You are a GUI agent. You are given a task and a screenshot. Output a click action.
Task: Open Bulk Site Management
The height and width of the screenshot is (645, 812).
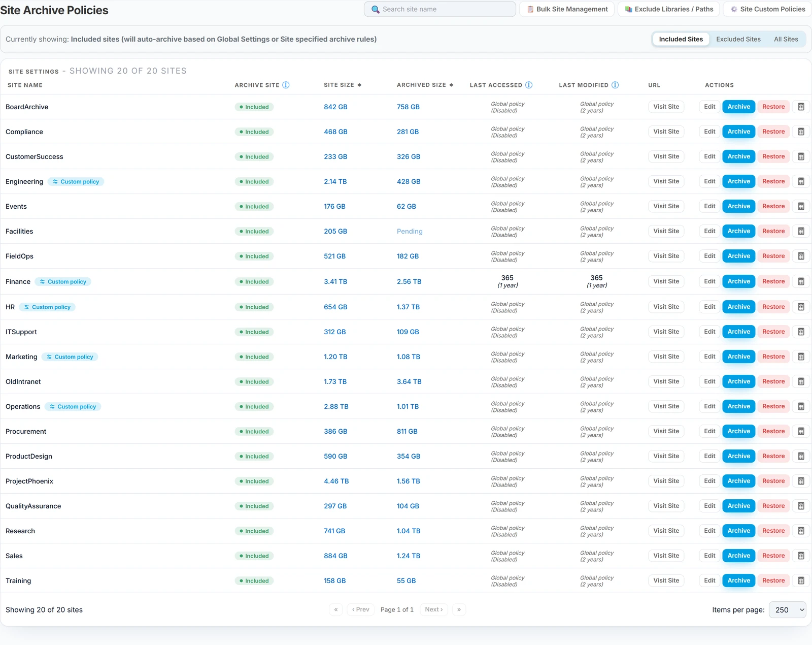(567, 9)
